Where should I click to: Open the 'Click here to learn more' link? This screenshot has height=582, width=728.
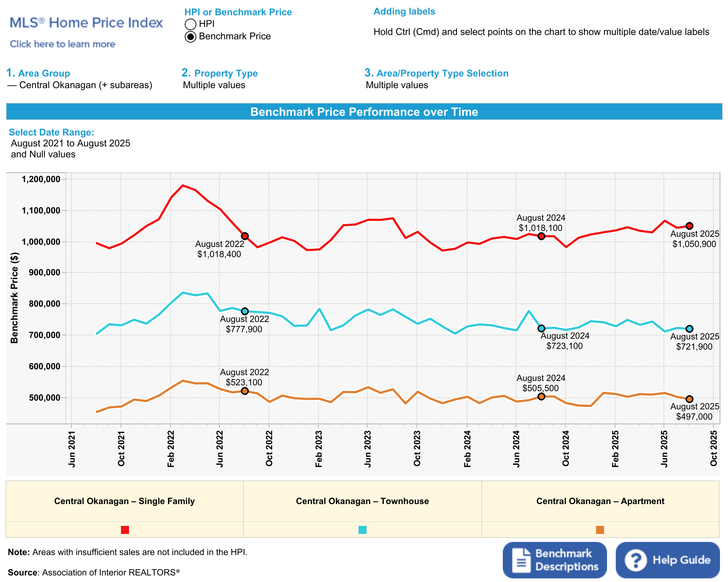(x=62, y=44)
